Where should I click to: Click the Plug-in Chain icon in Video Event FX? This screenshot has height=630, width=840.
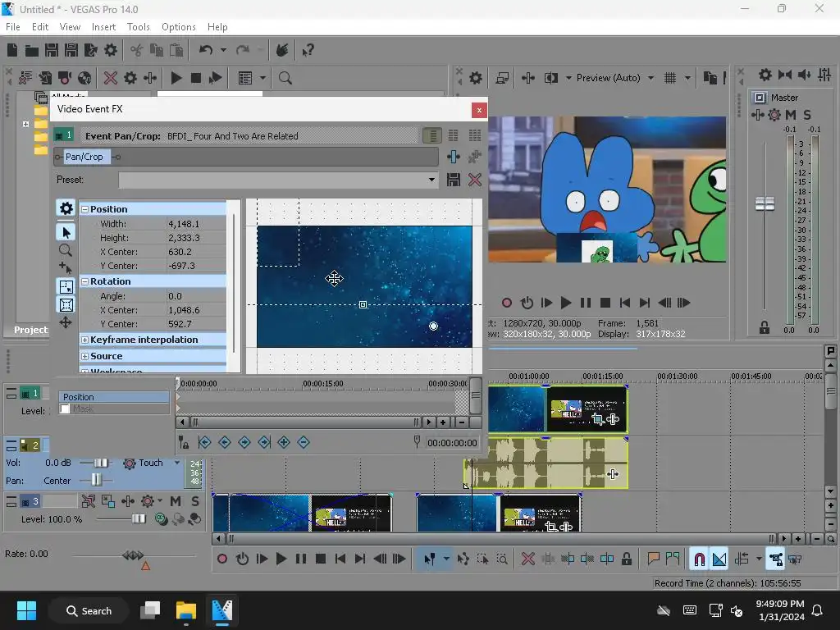pyautogui.click(x=454, y=157)
